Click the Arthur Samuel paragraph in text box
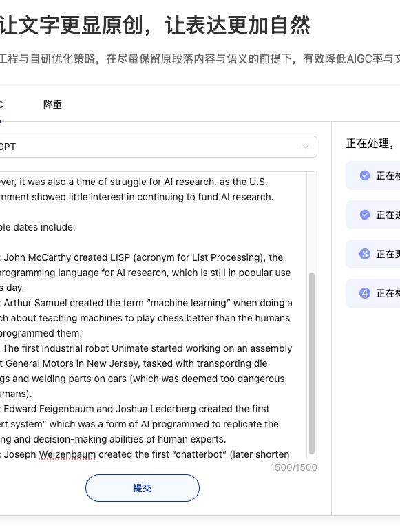400x532 pixels. coord(146,318)
